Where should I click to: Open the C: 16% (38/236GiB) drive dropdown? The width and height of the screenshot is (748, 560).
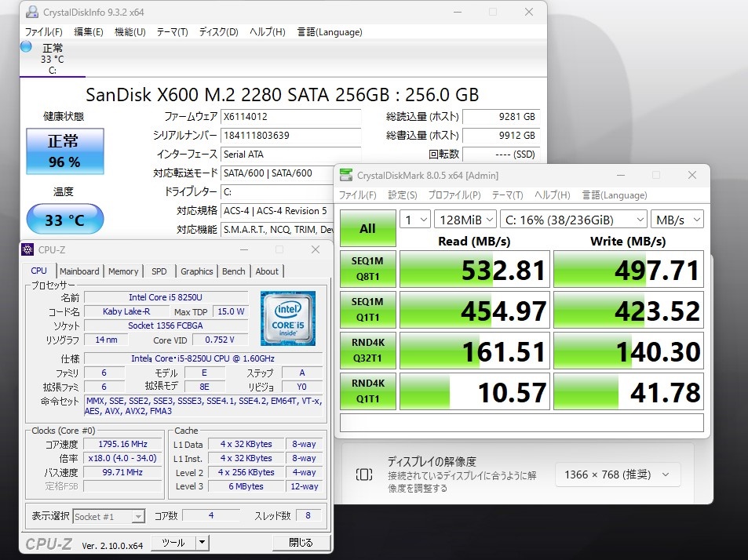pyautogui.click(x=574, y=220)
